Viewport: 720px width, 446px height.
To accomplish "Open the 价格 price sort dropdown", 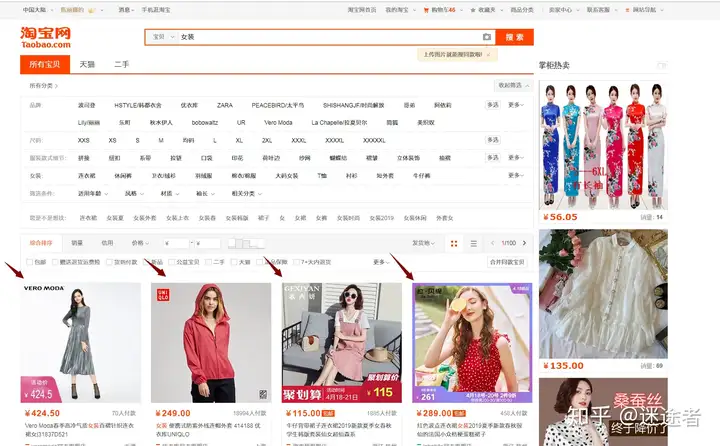I will (140, 243).
